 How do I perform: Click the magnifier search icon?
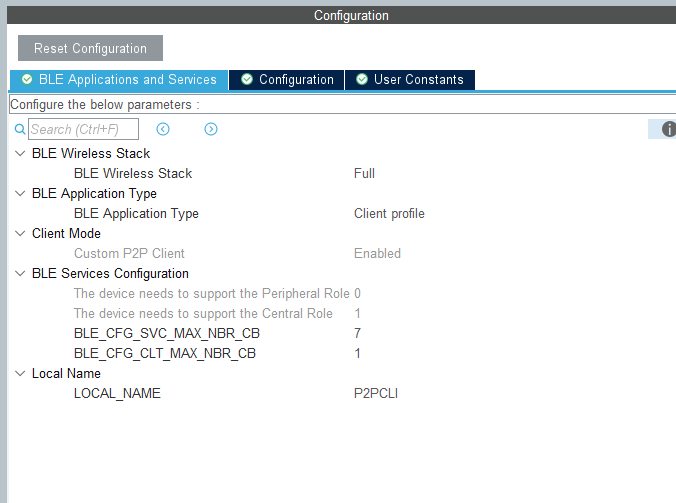tap(20, 129)
